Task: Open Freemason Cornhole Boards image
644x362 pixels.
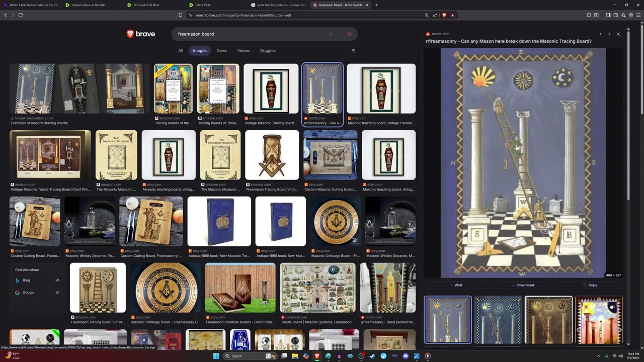Action: click(240, 288)
